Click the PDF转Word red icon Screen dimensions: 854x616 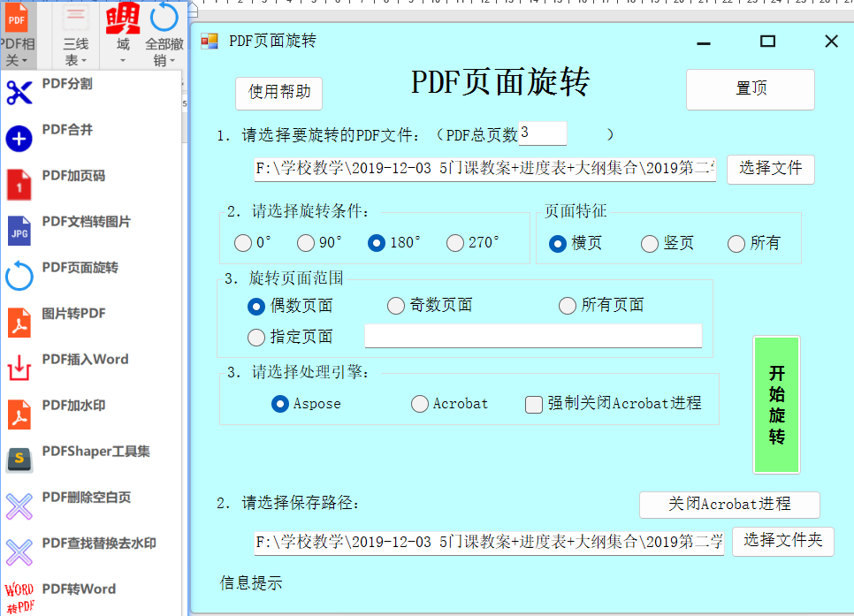(x=19, y=598)
